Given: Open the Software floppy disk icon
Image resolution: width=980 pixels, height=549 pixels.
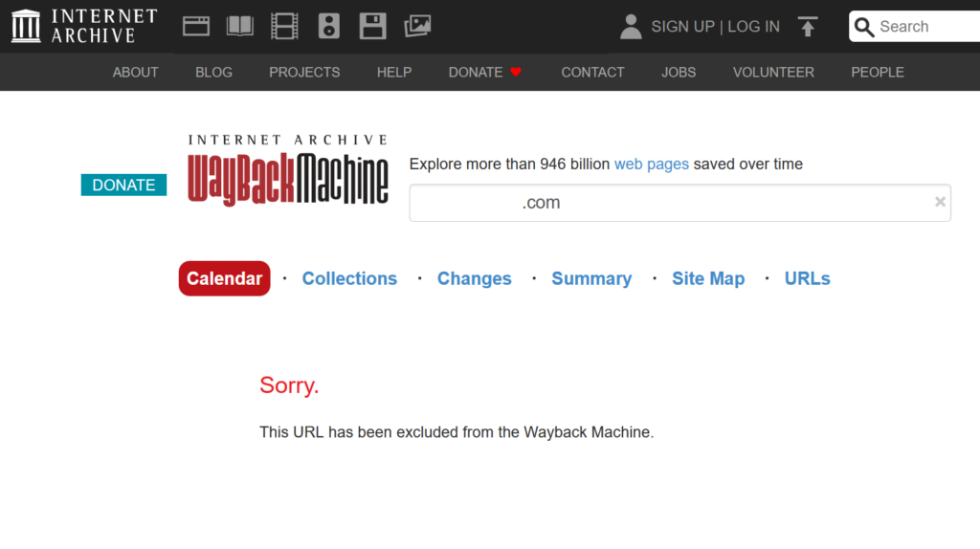Looking at the screenshot, I should pyautogui.click(x=372, y=26).
